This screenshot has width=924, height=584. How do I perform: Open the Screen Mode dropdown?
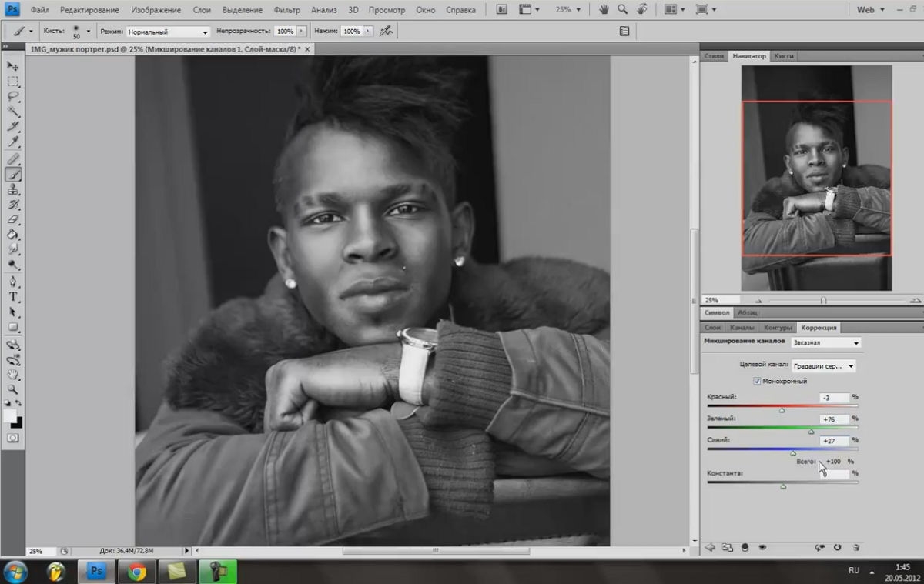pyautogui.click(x=706, y=10)
